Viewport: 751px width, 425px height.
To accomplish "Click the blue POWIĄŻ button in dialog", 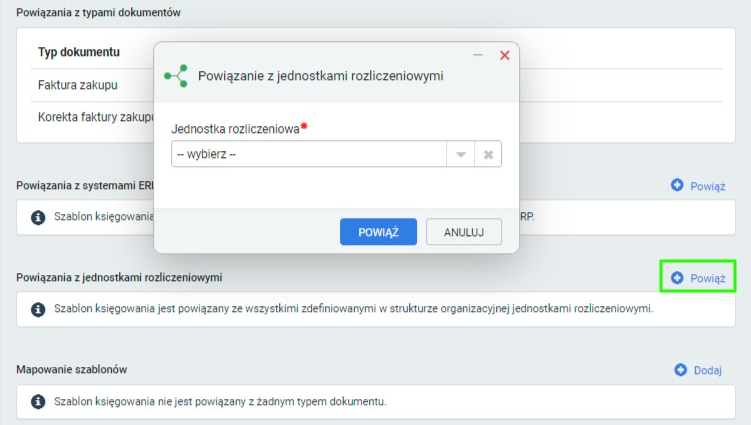I will 378,232.
